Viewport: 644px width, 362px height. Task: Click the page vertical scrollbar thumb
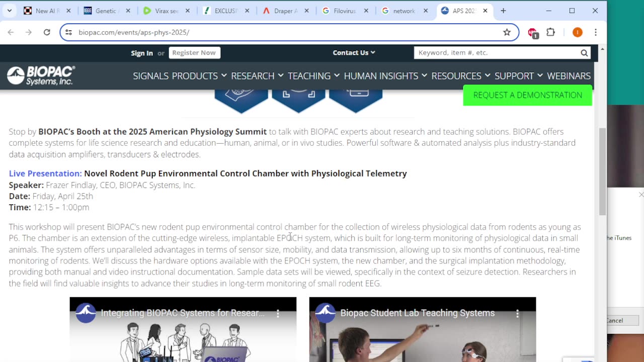(602, 171)
